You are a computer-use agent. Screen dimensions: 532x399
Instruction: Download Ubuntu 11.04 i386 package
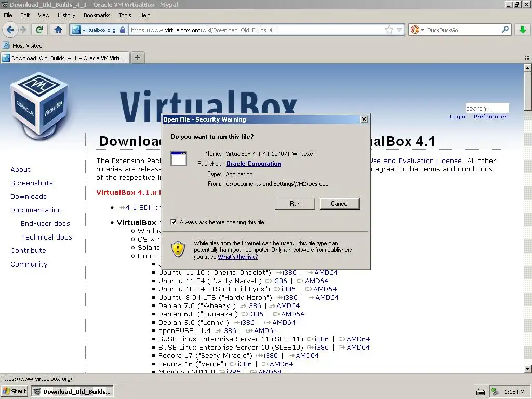pos(276,281)
